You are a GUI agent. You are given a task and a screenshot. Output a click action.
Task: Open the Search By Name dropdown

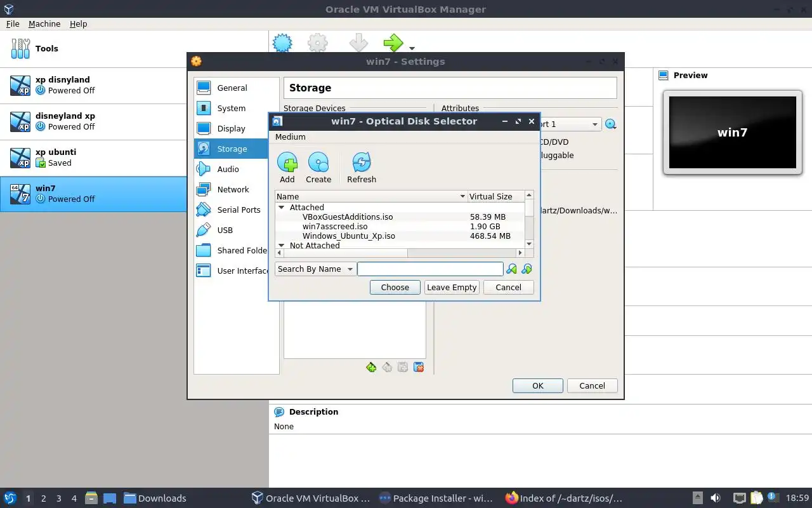pos(315,269)
